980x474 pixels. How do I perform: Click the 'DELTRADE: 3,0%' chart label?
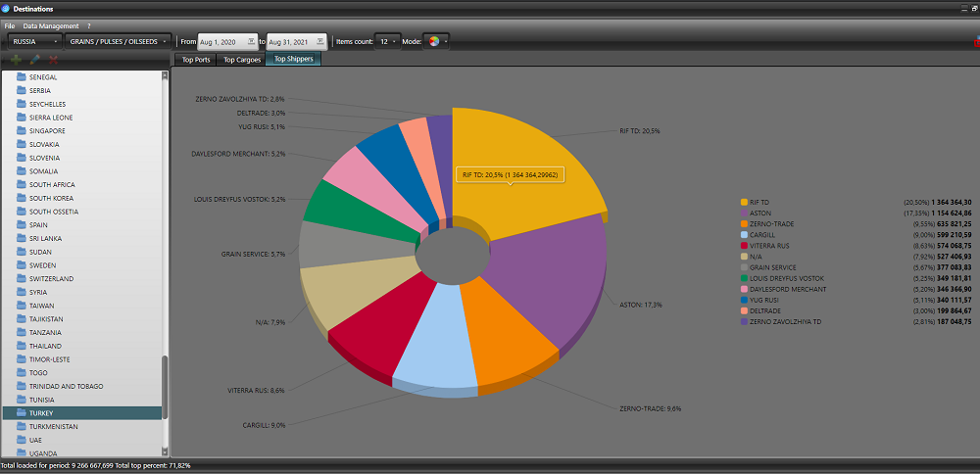pos(262,113)
